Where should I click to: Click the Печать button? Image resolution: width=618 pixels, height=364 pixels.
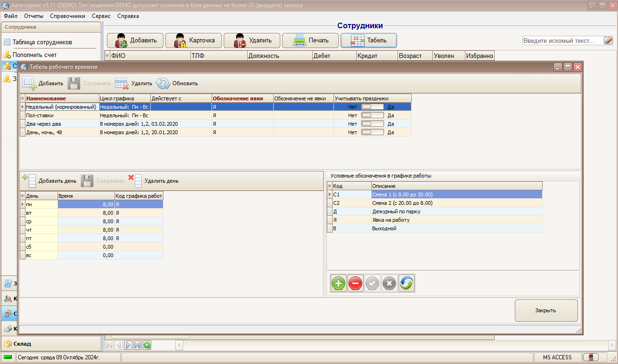pyautogui.click(x=310, y=40)
